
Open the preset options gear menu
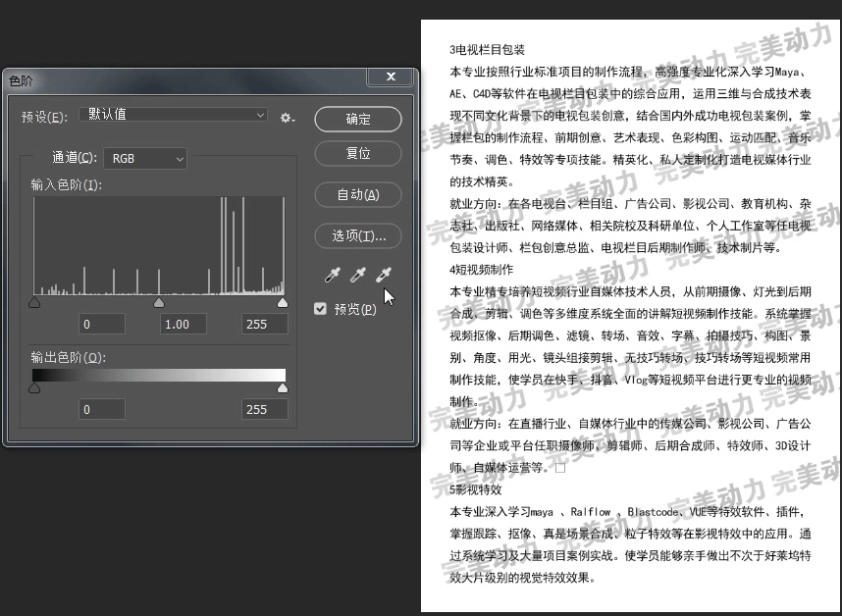click(287, 117)
